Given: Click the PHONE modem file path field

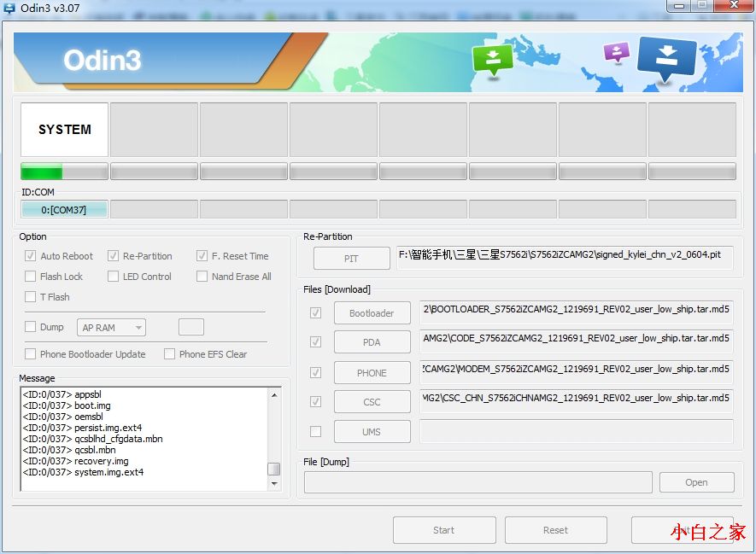Looking at the screenshot, I should click(576, 372).
